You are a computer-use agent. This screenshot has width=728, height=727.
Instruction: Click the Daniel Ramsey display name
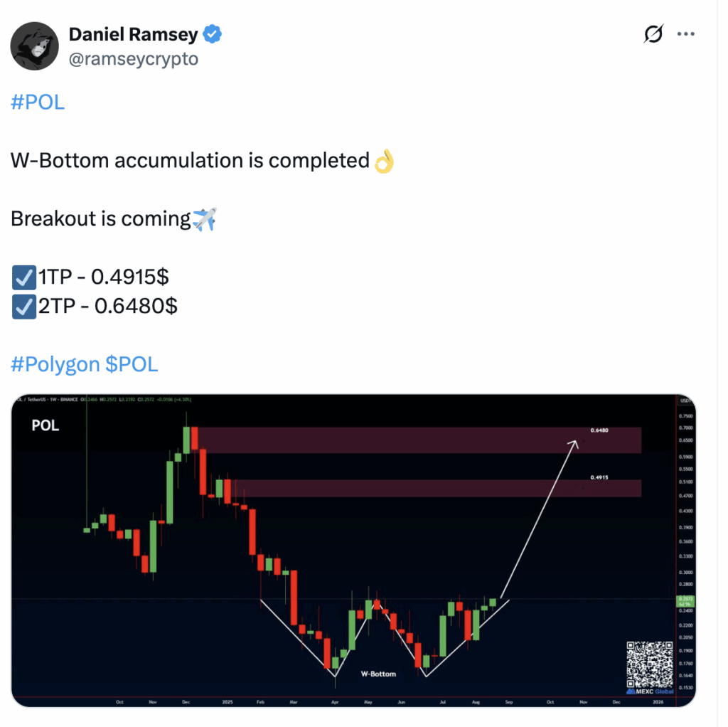coord(133,34)
